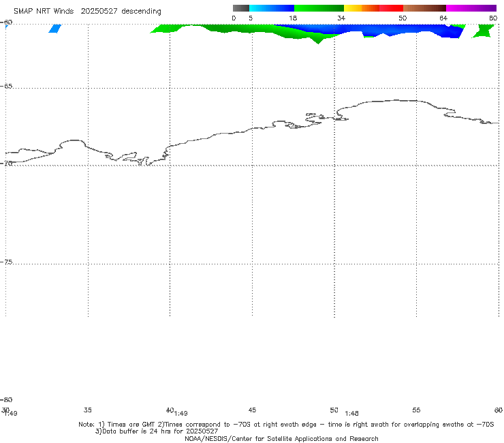Click '3)Data buffer is 24 hrs' note line
504x443 pixels.
[157, 431]
